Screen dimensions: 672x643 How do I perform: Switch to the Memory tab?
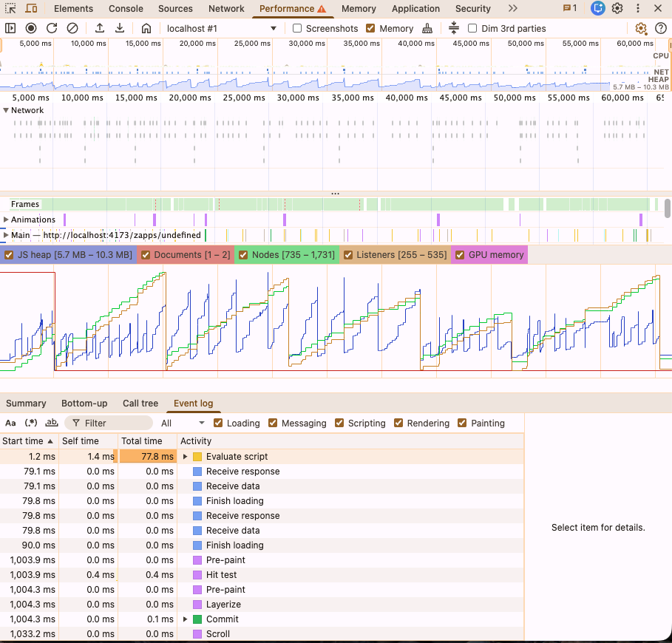click(x=359, y=9)
